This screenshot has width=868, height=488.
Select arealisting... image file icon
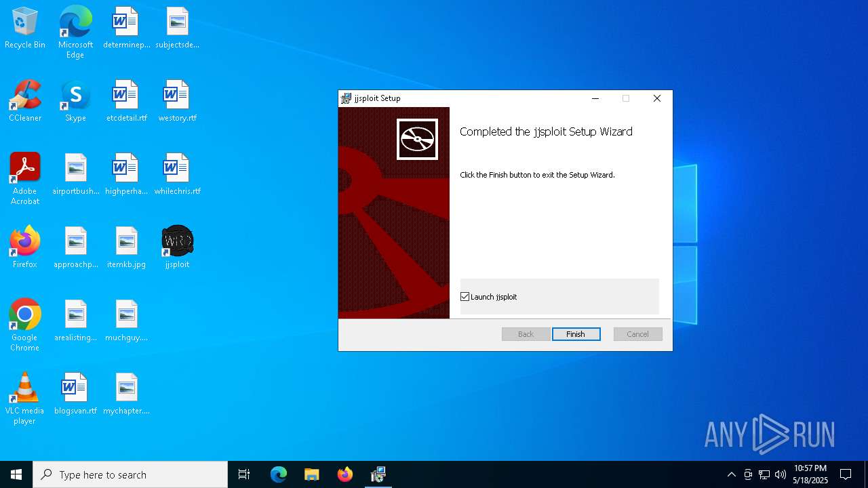(75, 321)
